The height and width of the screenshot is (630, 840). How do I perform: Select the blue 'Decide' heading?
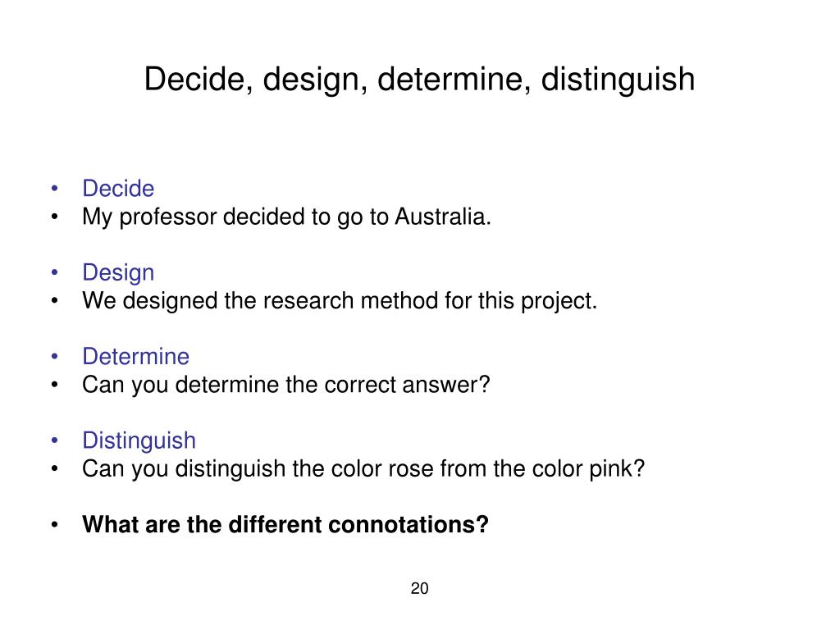pyautogui.click(x=118, y=189)
